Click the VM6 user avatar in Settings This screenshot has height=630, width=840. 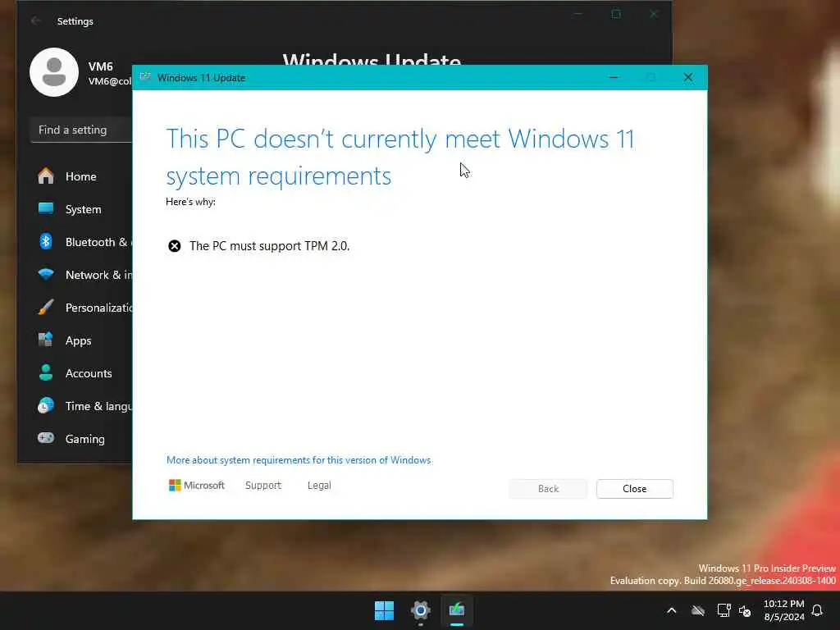coord(54,72)
